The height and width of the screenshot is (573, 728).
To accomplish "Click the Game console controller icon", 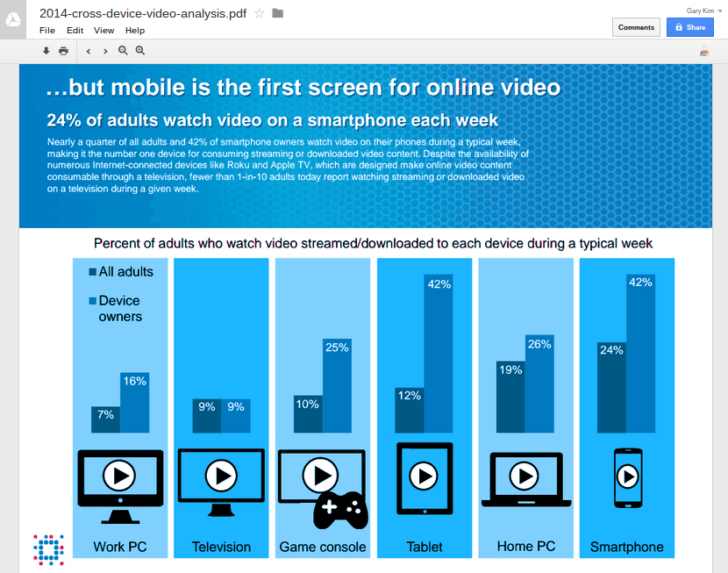I will pos(341,510).
